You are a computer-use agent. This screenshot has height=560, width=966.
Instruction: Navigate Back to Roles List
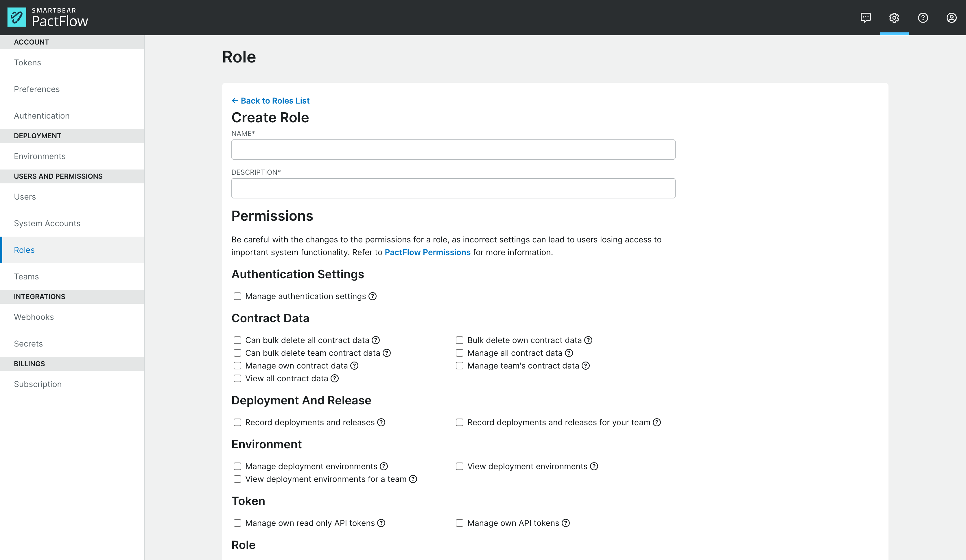[x=270, y=101]
